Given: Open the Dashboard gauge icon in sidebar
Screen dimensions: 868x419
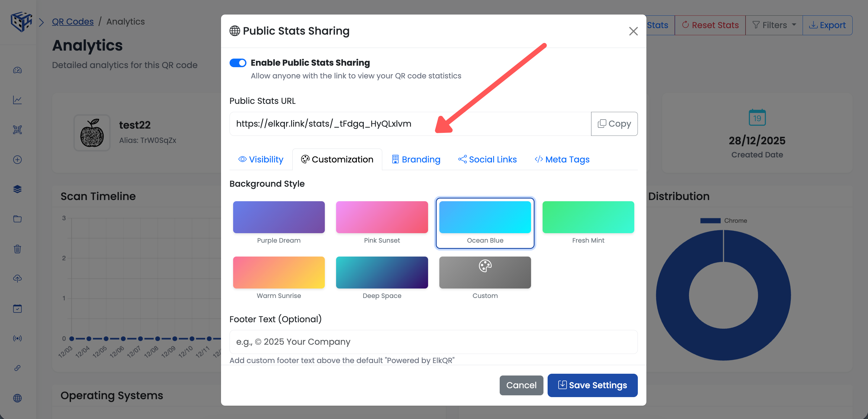Looking at the screenshot, I should 17,70.
